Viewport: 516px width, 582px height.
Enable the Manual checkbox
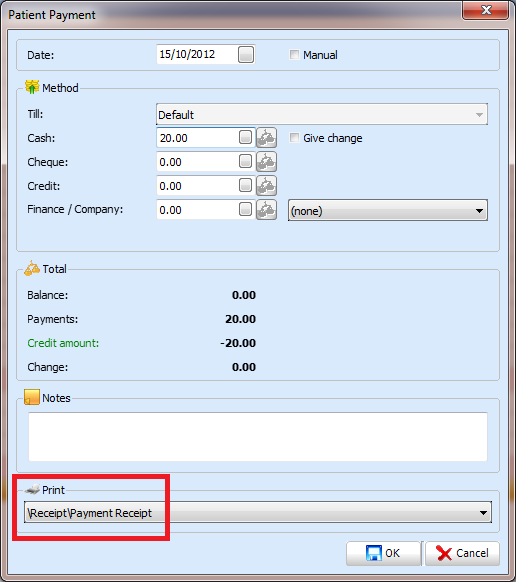294,55
